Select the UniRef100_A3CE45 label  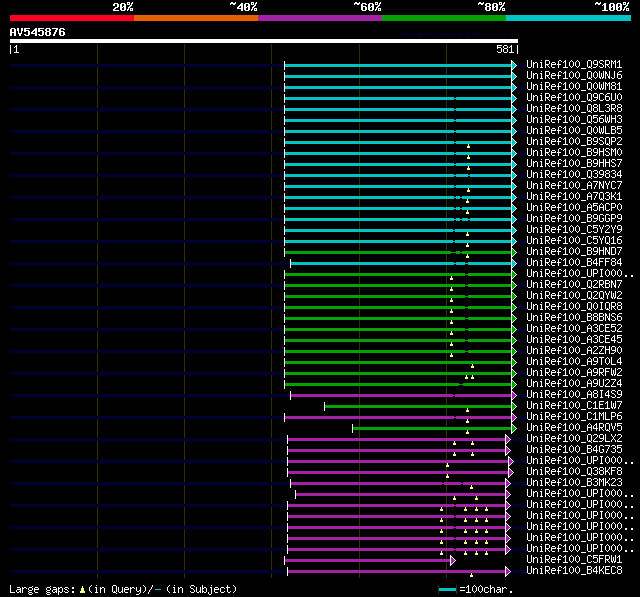point(574,340)
